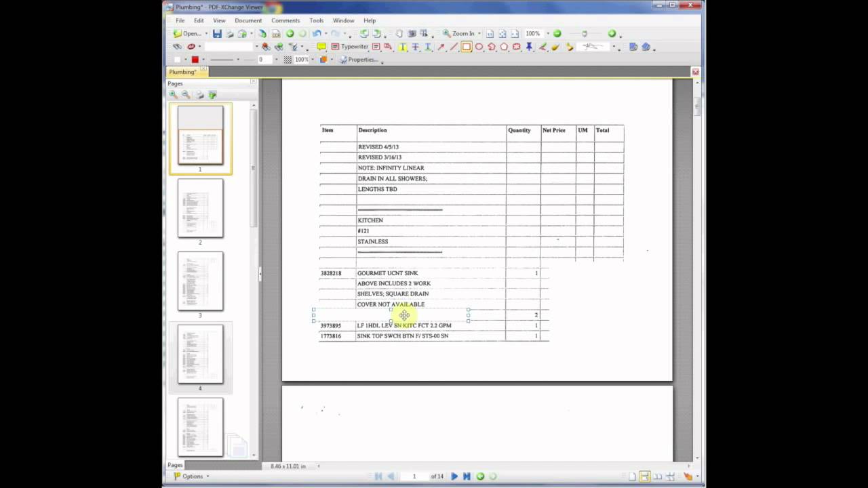Select the Eraser tool
Screen dimensions: 868x488
click(x=555, y=47)
